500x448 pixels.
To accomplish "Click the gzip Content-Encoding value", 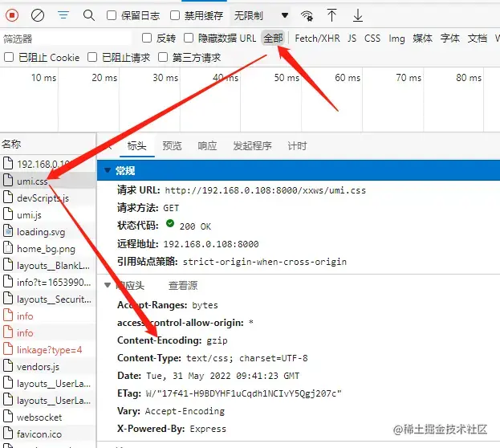I will [217, 340].
